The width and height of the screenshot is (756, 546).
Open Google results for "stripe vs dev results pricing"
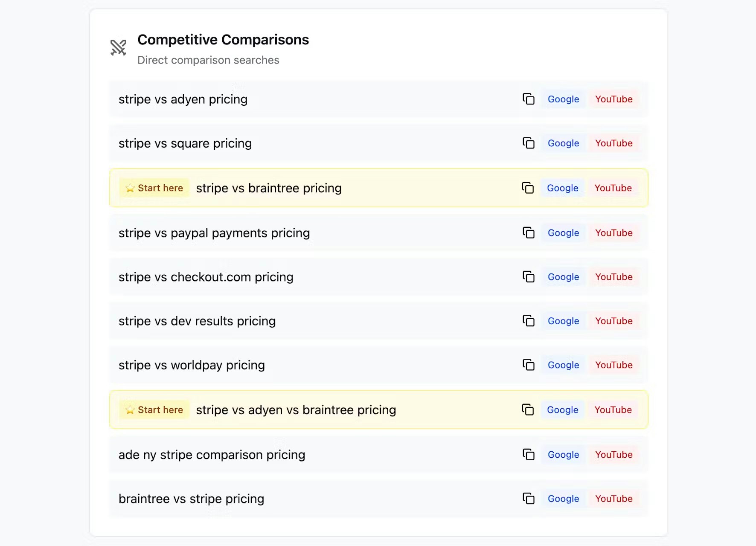pyautogui.click(x=563, y=321)
